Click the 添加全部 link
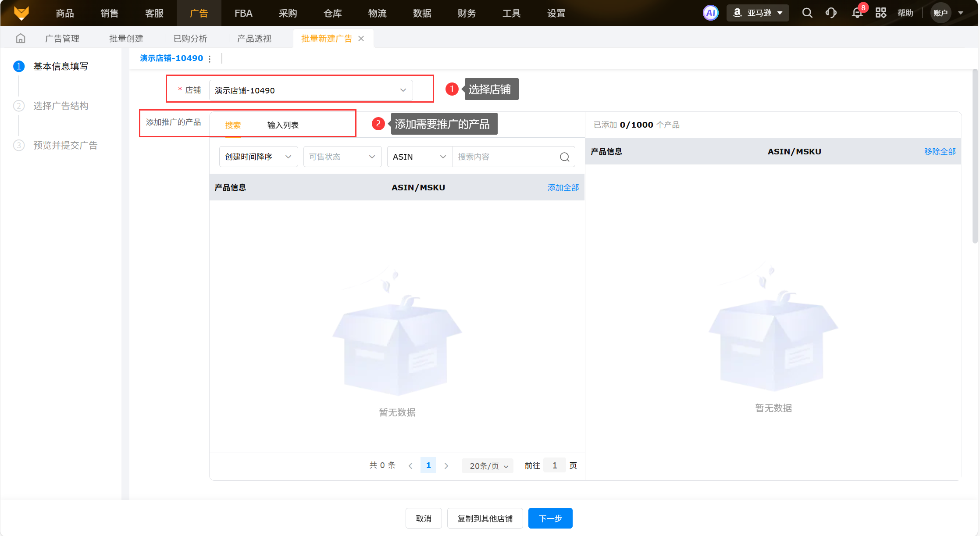Image resolution: width=980 pixels, height=536 pixels. point(563,188)
